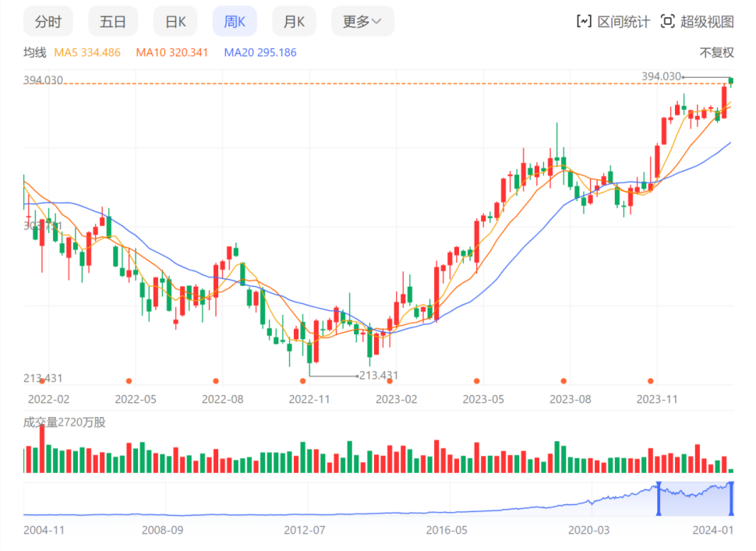Switch to the 日K daily chart
The height and width of the screenshot is (551, 756).
pos(175,22)
